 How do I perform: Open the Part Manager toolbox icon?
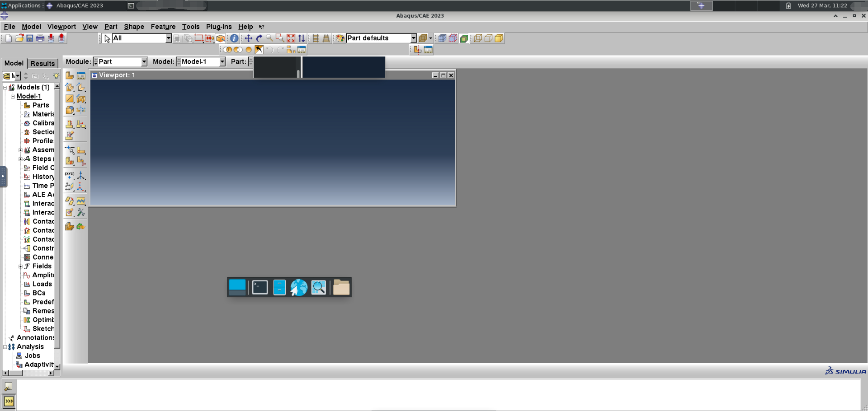[81, 75]
